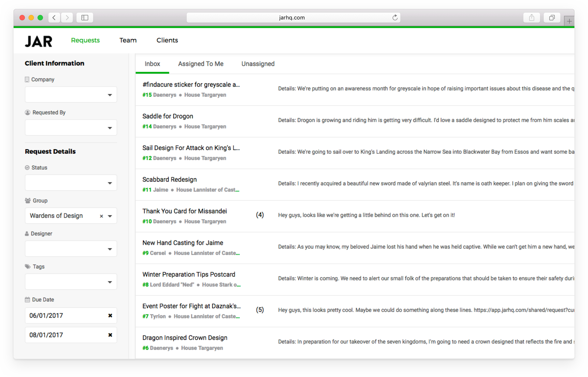Switch to the Assigned To Me tab
The image size is (588, 377).
[x=201, y=64]
